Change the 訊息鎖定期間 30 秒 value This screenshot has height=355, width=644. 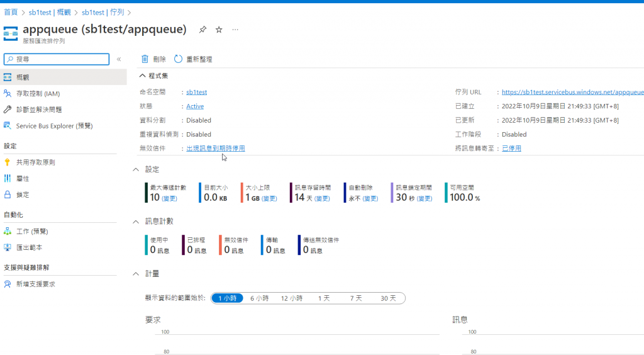pos(425,198)
